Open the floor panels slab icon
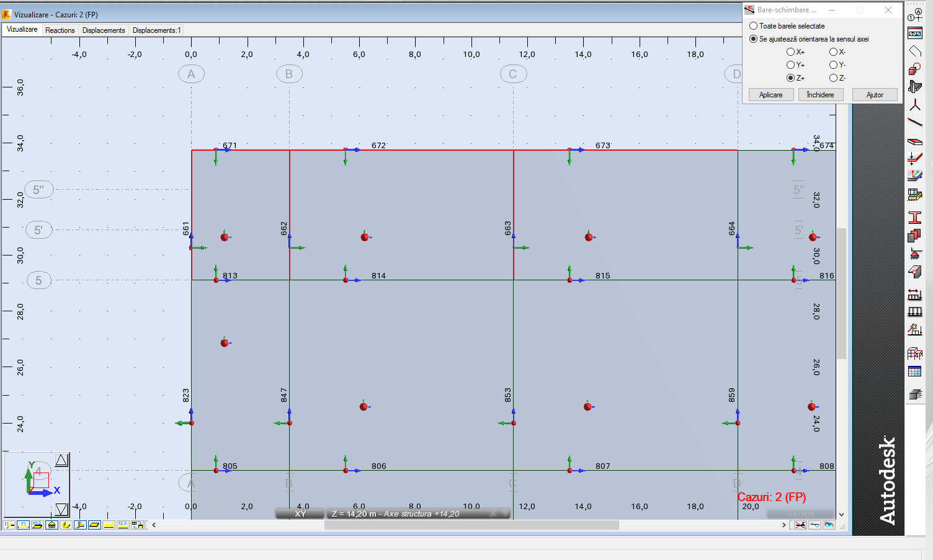The height and width of the screenshot is (560, 933). [x=915, y=141]
